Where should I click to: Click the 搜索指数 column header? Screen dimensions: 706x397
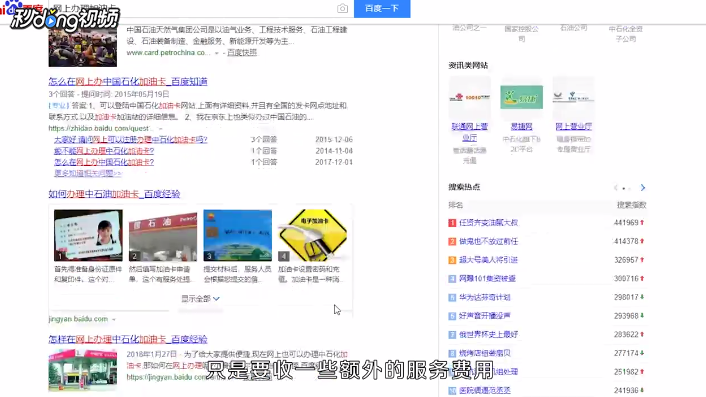point(631,205)
